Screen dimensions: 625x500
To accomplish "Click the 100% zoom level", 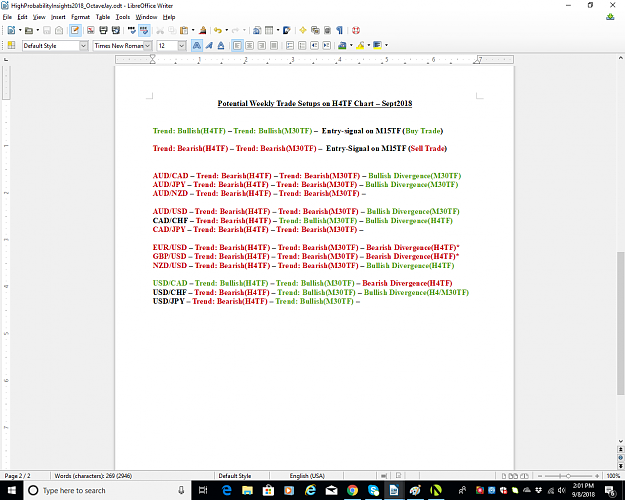I will coord(613,476).
